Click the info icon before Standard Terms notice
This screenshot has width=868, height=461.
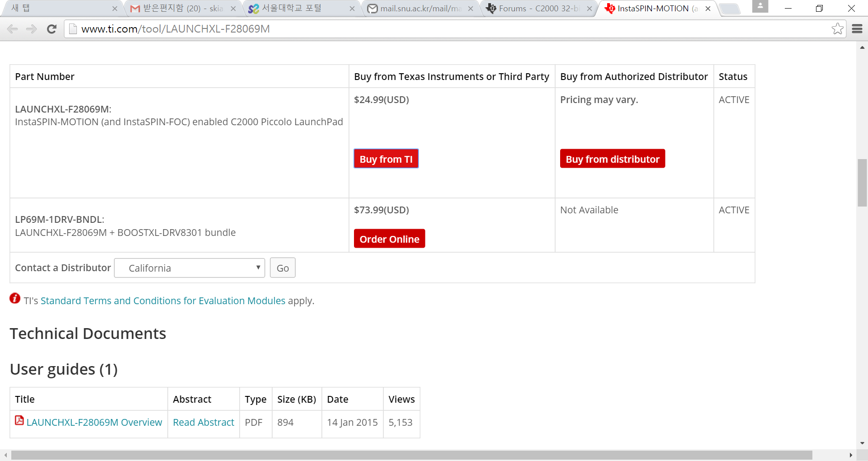[14, 298]
